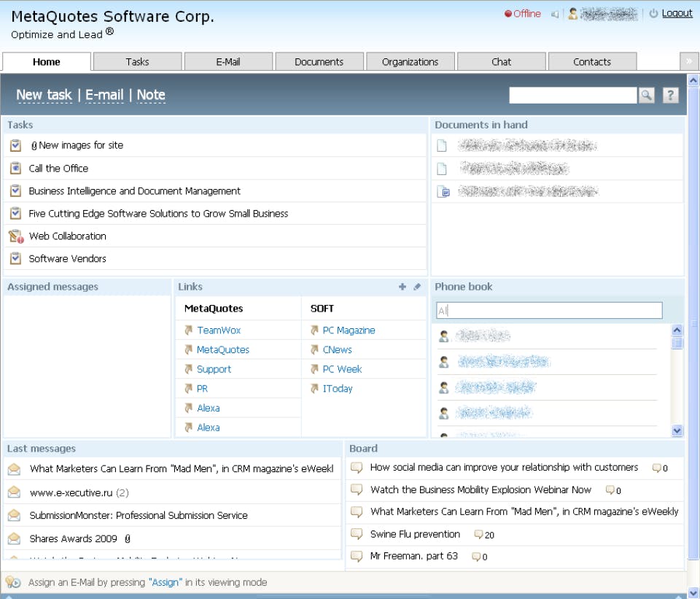The image size is (700, 599).
Task: Click the sound speaker icon in header
Action: [x=555, y=15]
